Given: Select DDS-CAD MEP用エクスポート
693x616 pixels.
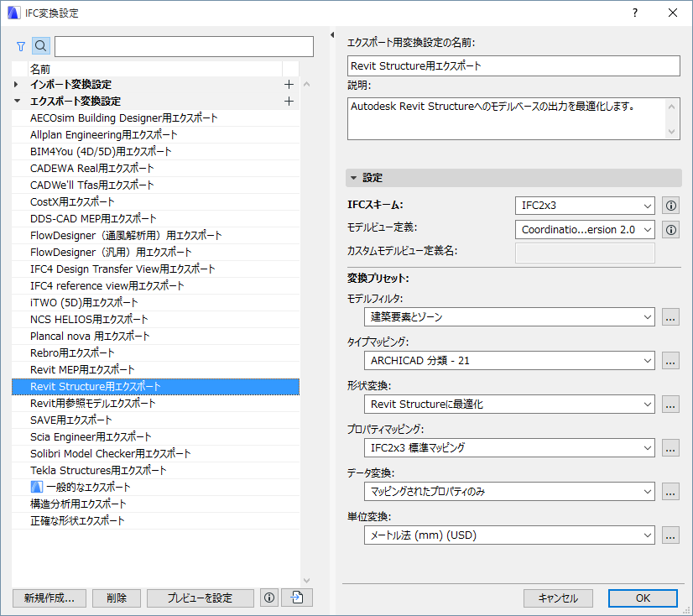Looking at the screenshot, I should [155, 219].
